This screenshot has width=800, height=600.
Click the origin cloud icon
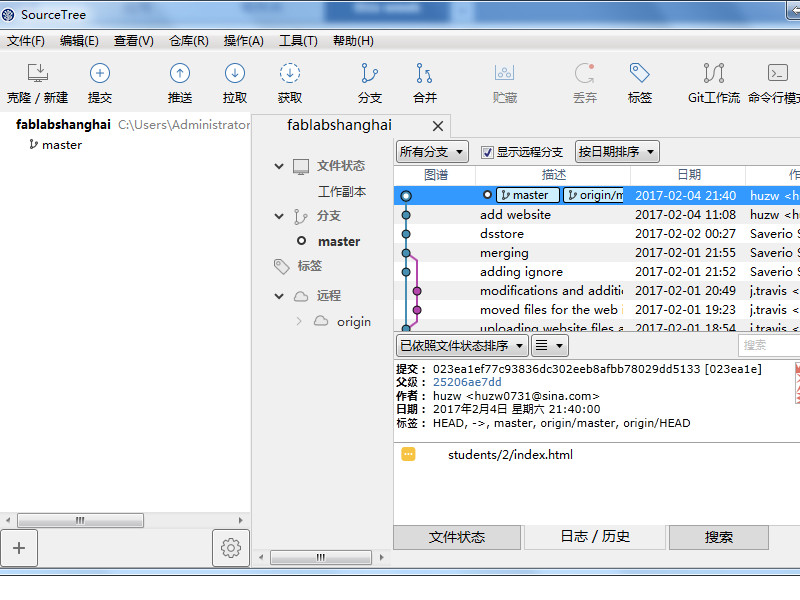321,321
